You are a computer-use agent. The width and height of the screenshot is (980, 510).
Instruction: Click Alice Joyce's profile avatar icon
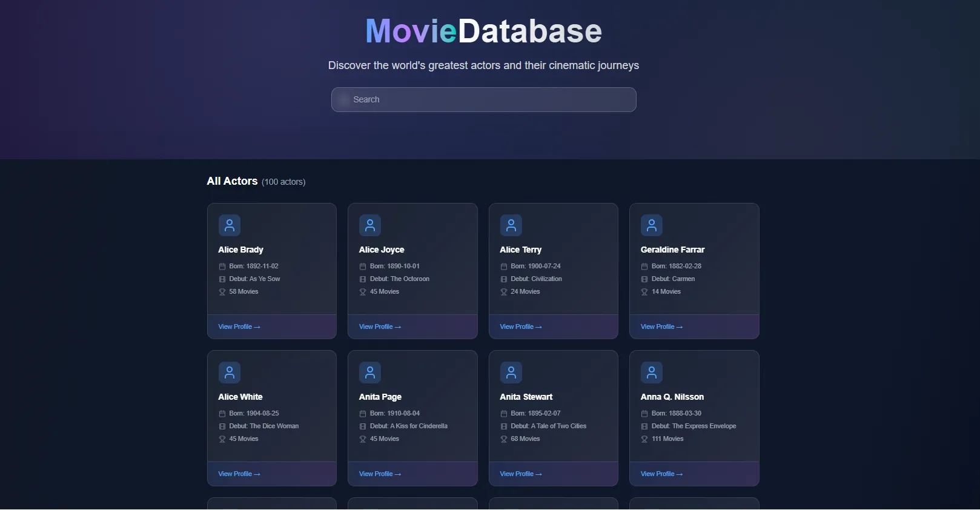370,225
